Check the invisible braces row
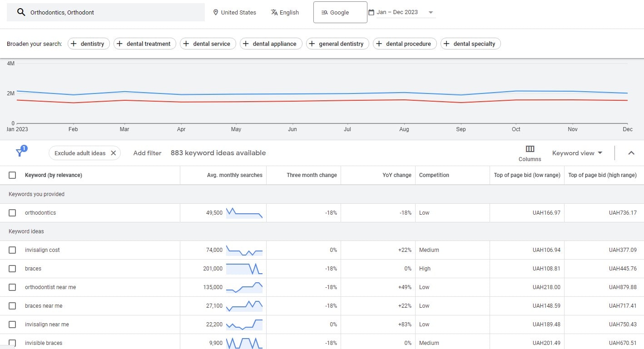Image resolution: width=644 pixels, height=349 pixels. (12, 343)
